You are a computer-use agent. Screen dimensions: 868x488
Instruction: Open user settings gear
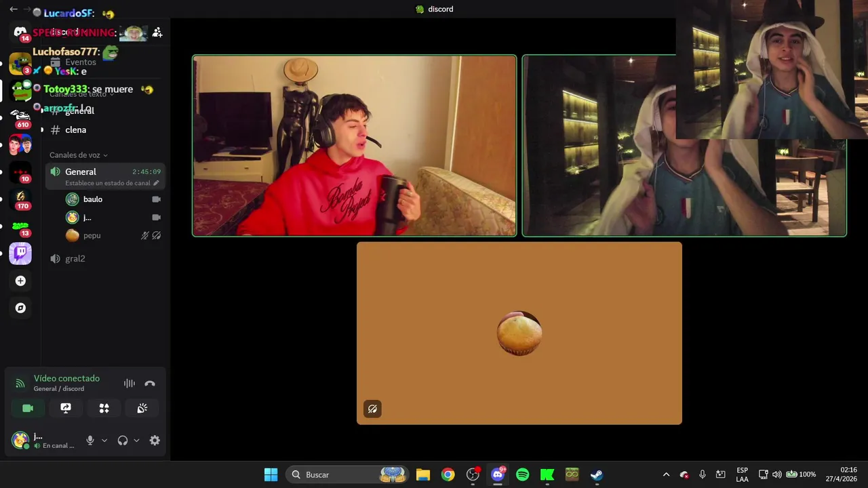(x=155, y=441)
